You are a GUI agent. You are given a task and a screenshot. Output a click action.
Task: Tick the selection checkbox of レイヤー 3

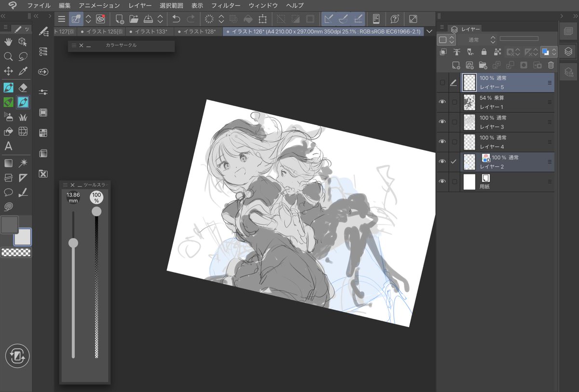tap(454, 122)
